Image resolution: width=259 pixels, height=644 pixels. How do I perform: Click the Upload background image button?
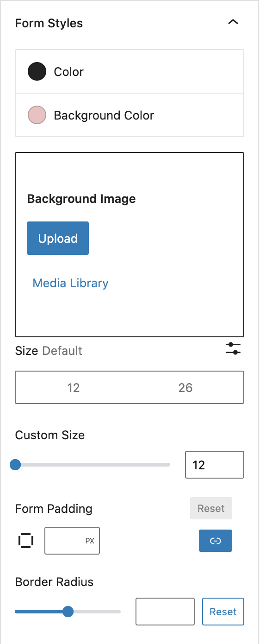tap(58, 238)
